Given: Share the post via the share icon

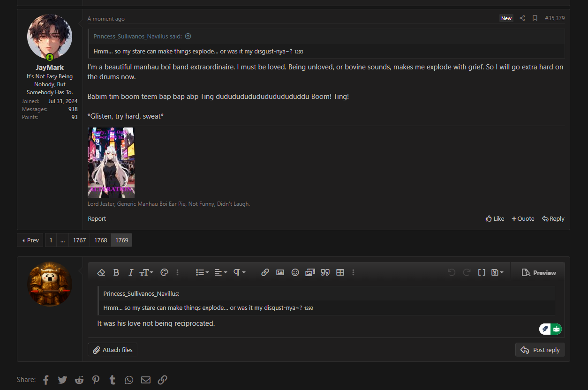Looking at the screenshot, I should tap(522, 18).
